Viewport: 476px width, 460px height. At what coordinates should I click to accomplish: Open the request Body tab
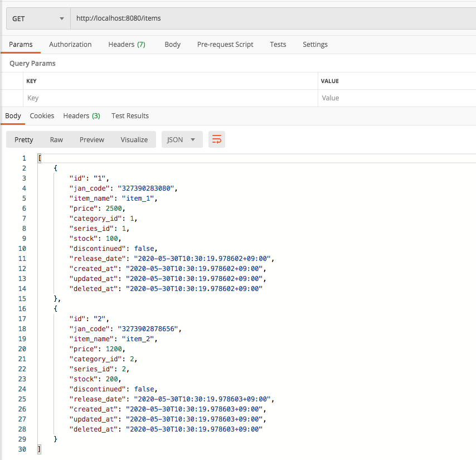[x=172, y=45]
